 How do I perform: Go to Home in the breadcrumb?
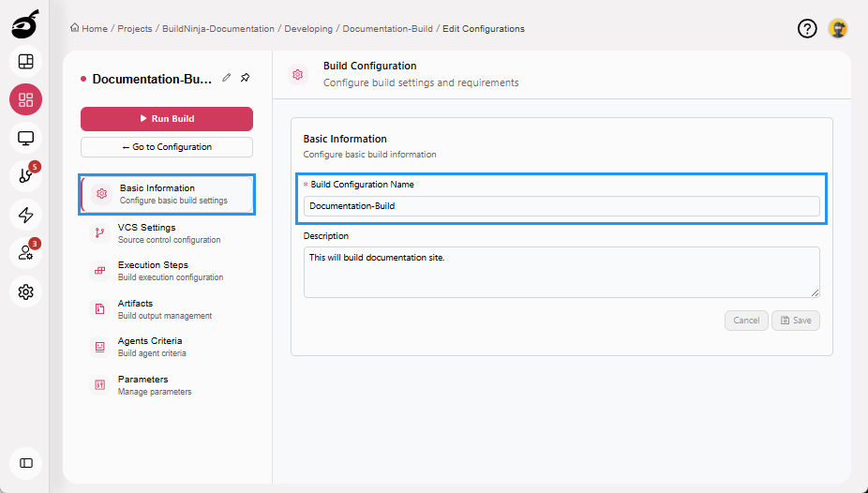click(95, 28)
